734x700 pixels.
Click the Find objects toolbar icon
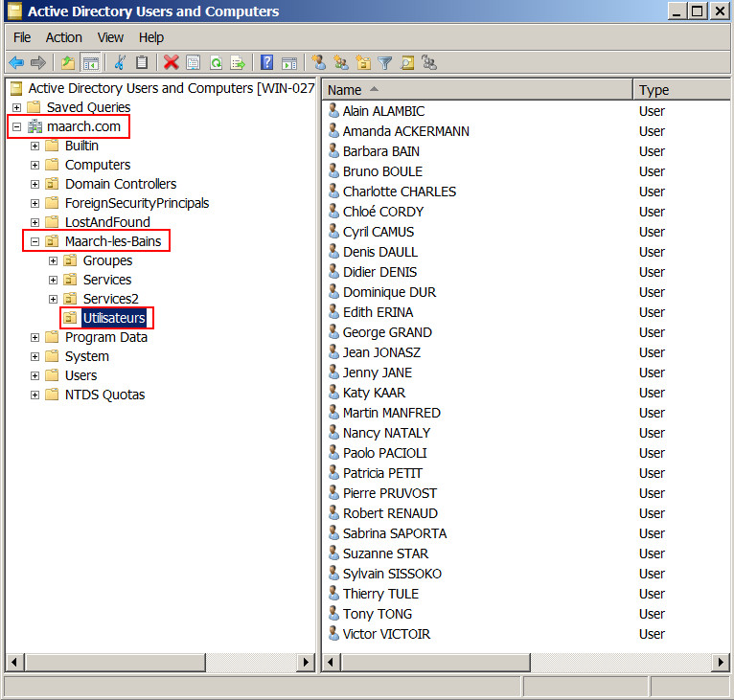407,63
